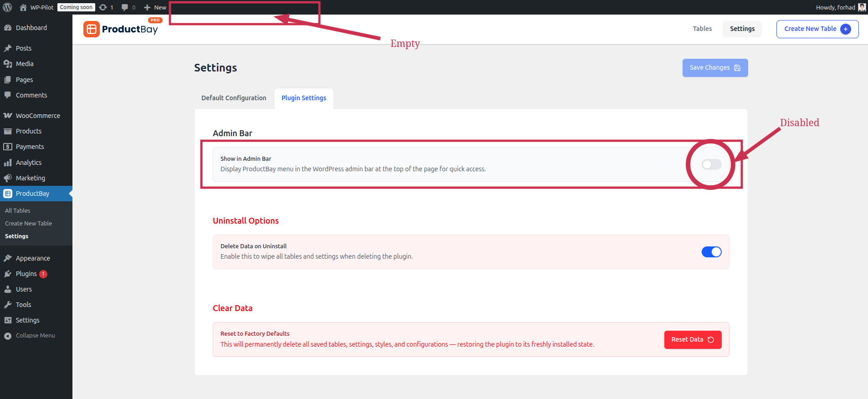Click the Reset to Factory Defaults text
868x399 pixels.
pos(255,334)
